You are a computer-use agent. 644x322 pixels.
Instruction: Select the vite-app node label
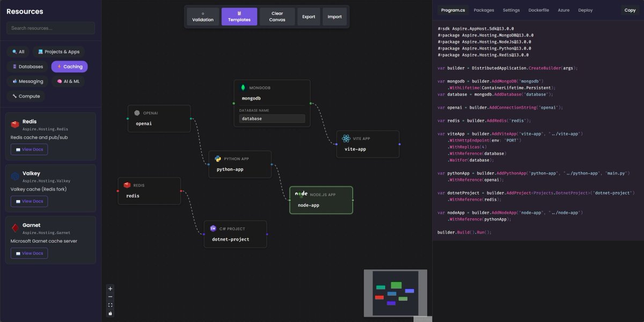tap(355, 149)
